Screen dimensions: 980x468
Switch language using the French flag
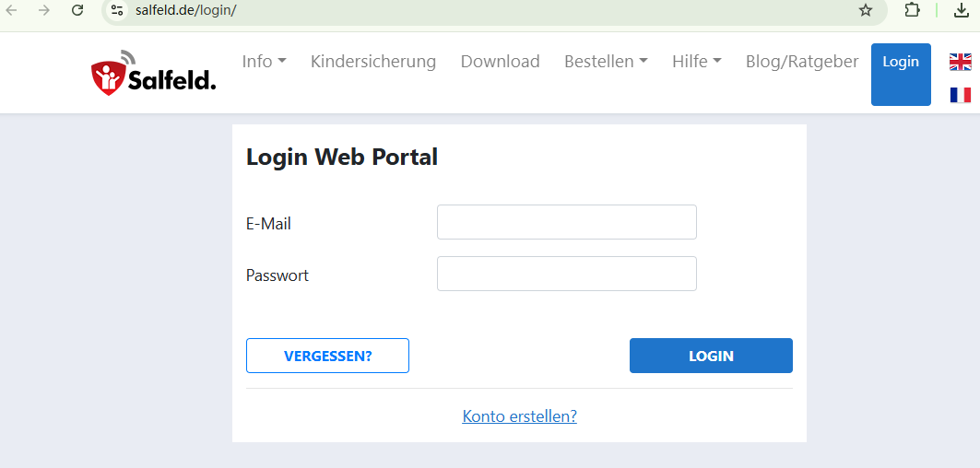click(961, 95)
